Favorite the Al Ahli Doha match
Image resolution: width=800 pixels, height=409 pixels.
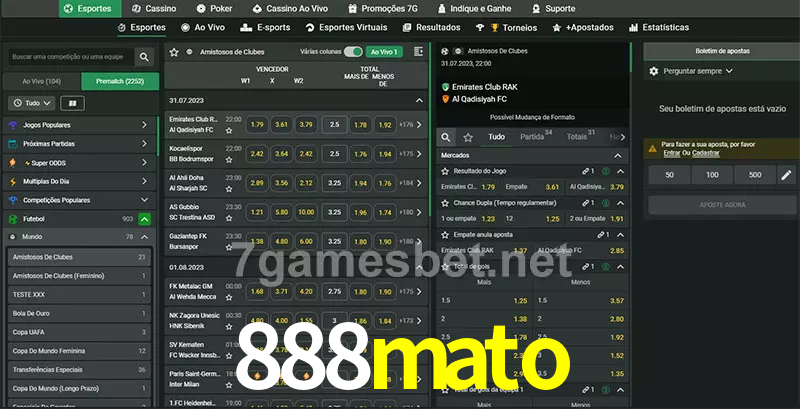click(229, 189)
